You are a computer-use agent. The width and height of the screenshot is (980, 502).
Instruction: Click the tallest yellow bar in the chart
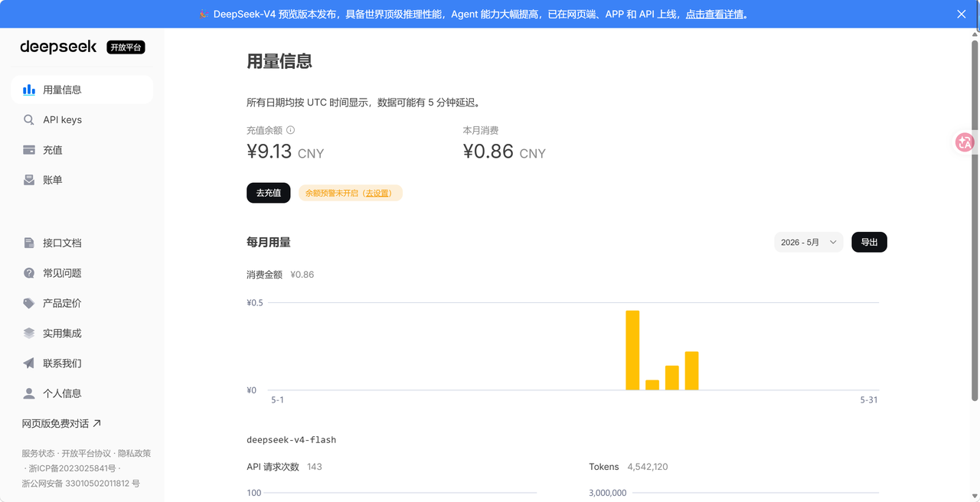632,350
